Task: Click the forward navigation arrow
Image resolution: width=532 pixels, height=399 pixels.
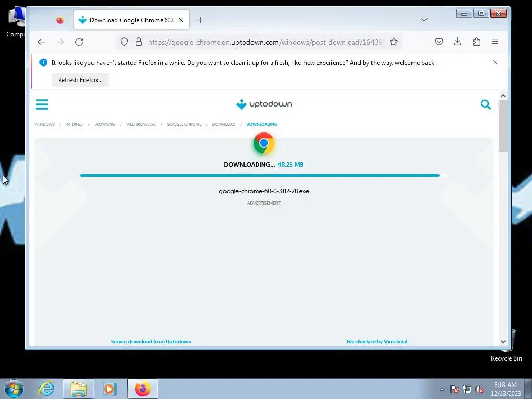Action: pyautogui.click(x=60, y=42)
